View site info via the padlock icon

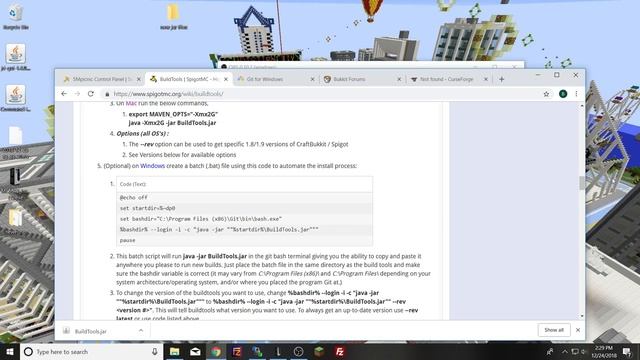coord(107,94)
